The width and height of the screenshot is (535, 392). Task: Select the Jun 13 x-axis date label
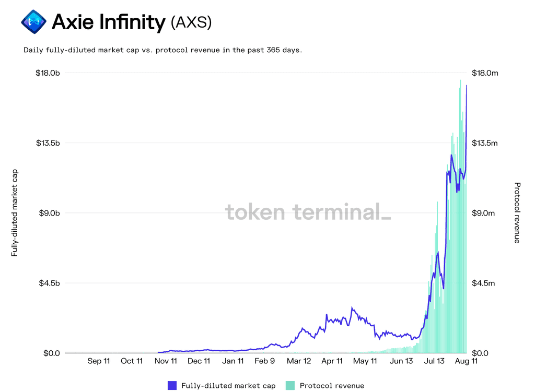pyautogui.click(x=401, y=361)
